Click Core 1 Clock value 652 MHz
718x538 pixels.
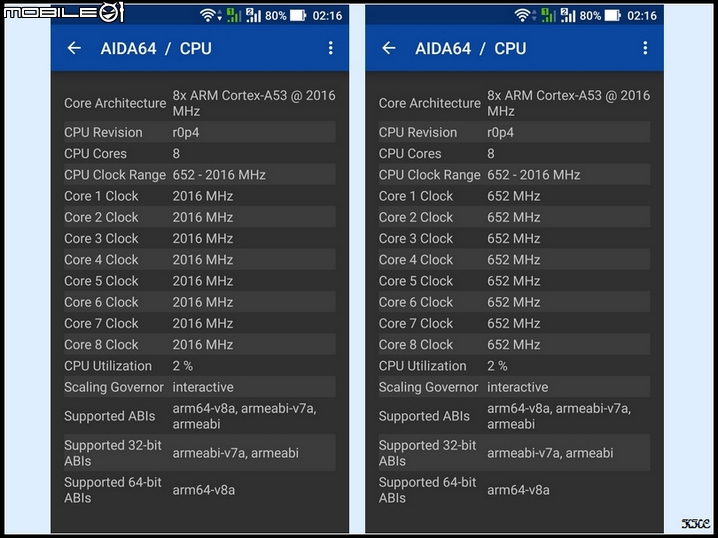(514, 196)
